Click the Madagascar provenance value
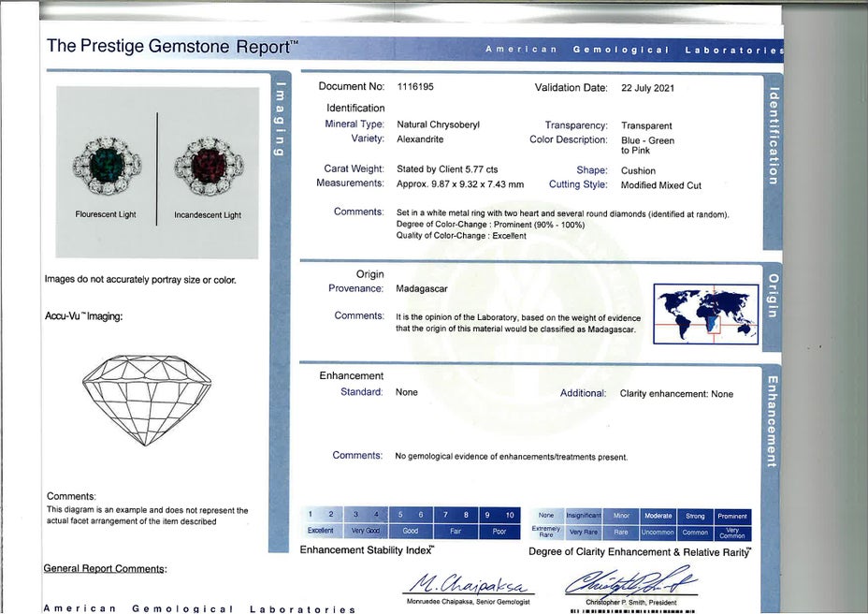Screen dimensions: 868x614 pos(421,289)
